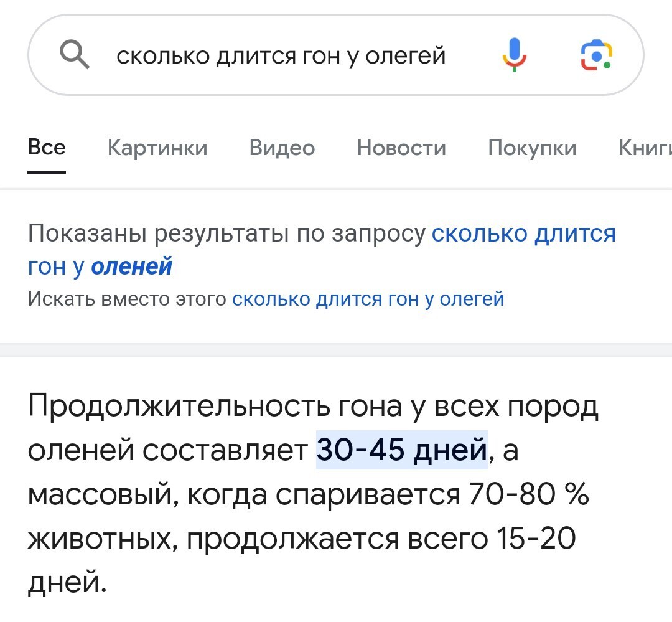Viewport: 672px width, 622px height.
Task: Open the Видео results tab
Action: (x=282, y=148)
